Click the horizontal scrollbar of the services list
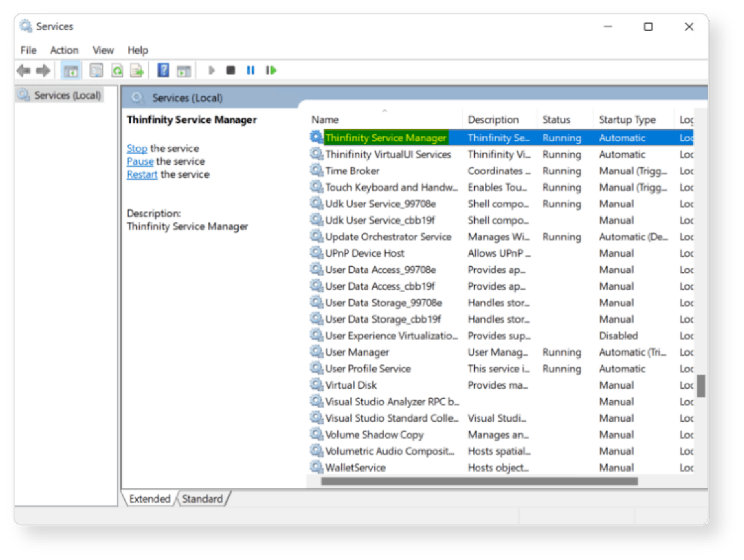 tap(479, 481)
